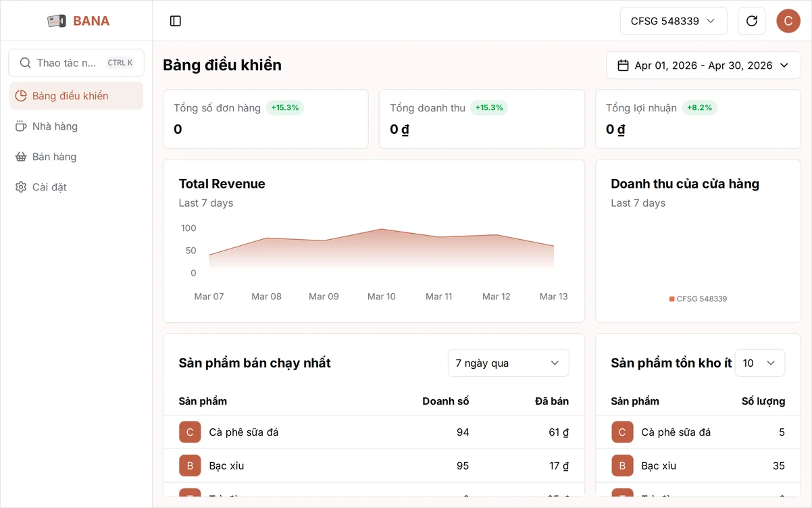
Task: Click the Doanh số column header
Action: pyautogui.click(x=446, y=401)
